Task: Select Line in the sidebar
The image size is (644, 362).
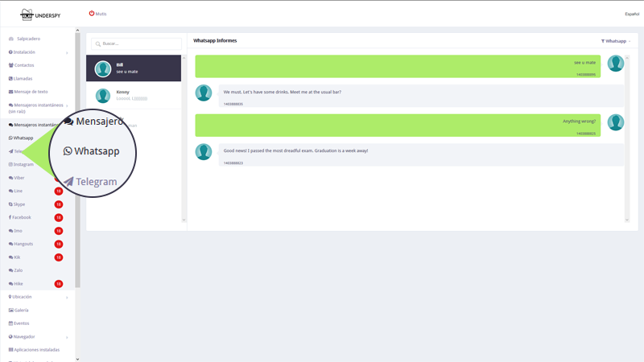Action: click(15, 191)
